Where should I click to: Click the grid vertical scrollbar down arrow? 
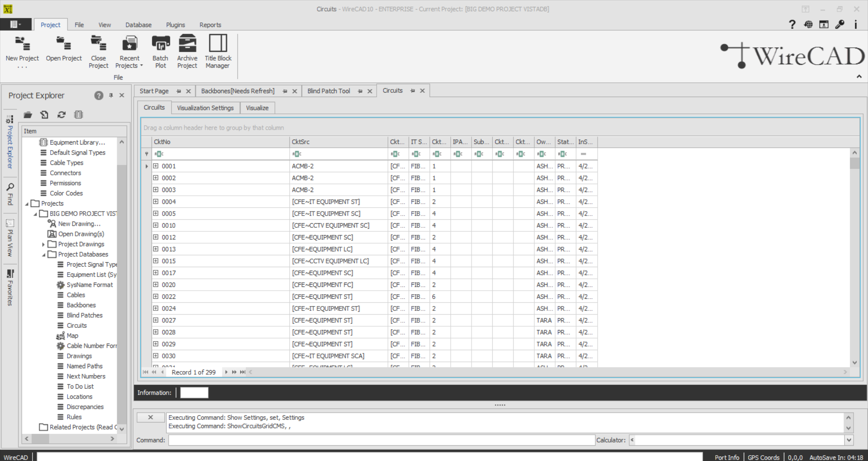coord(854,362)
